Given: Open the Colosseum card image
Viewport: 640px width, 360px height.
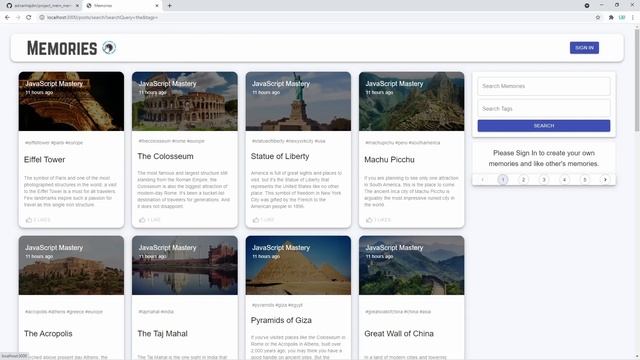Looking at the screenshot, I should 185,101.
